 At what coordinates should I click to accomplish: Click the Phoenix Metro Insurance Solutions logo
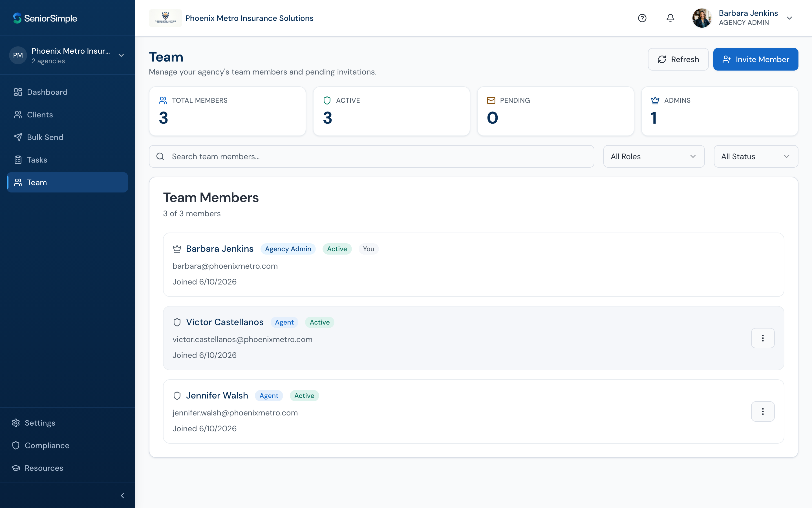(x=166, y=18)
